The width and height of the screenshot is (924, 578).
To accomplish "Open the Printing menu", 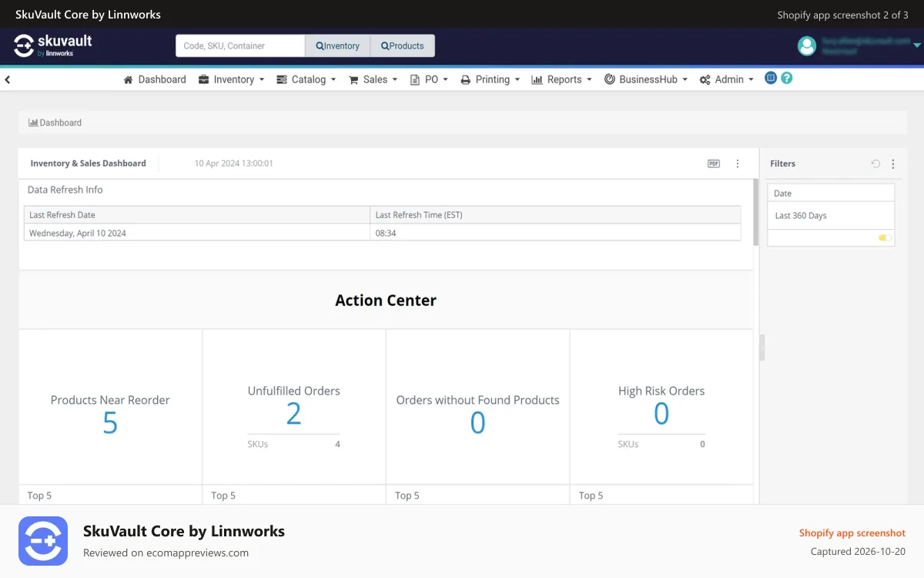I will pos(490,79).
